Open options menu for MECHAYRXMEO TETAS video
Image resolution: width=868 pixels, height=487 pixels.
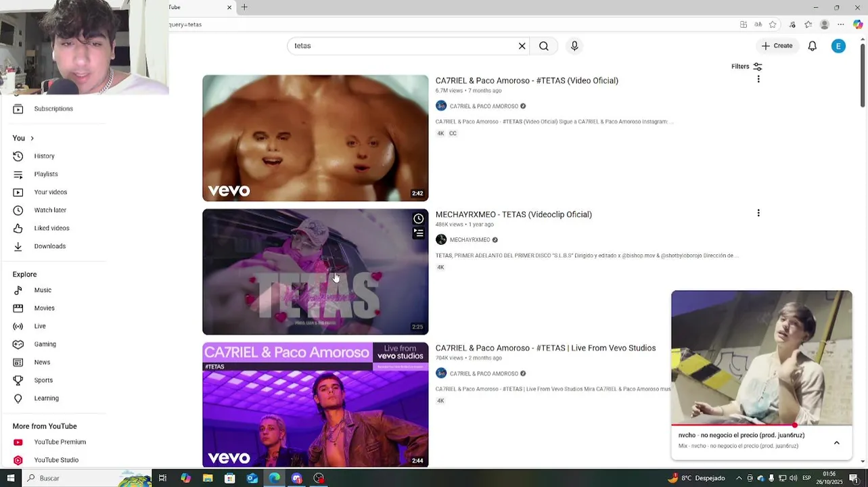[x=758, y=213]
